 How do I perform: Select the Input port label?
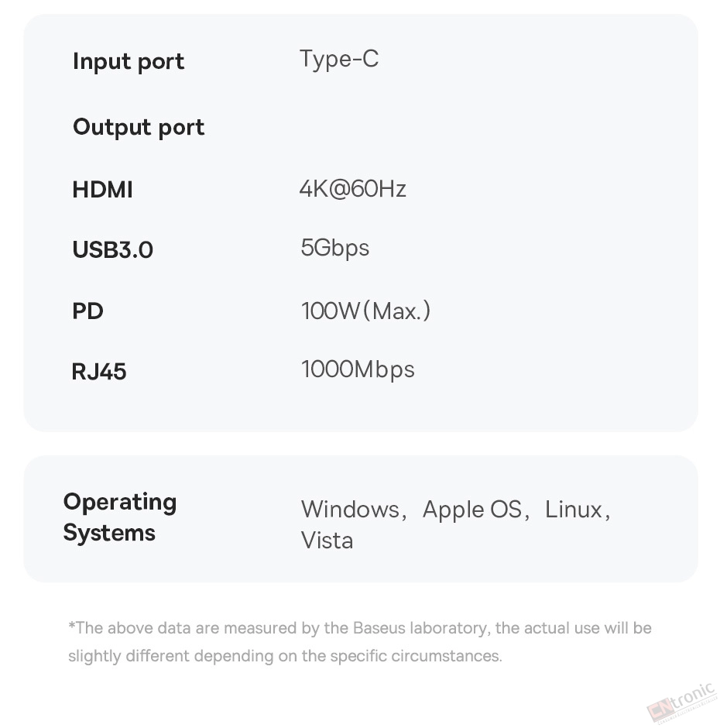point(129,62)
